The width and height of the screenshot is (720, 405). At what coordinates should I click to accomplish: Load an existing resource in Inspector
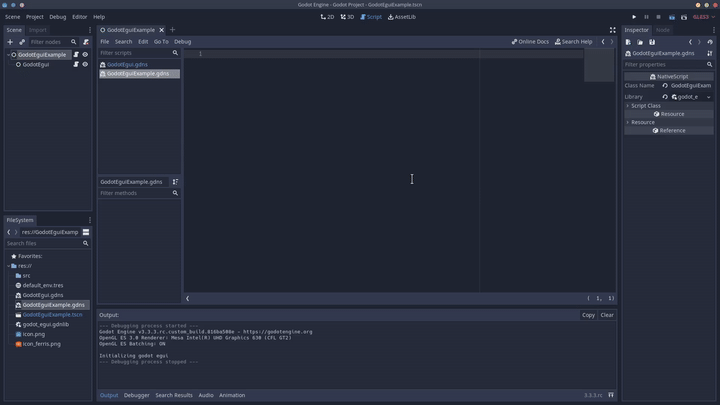(x=640, y=42)
